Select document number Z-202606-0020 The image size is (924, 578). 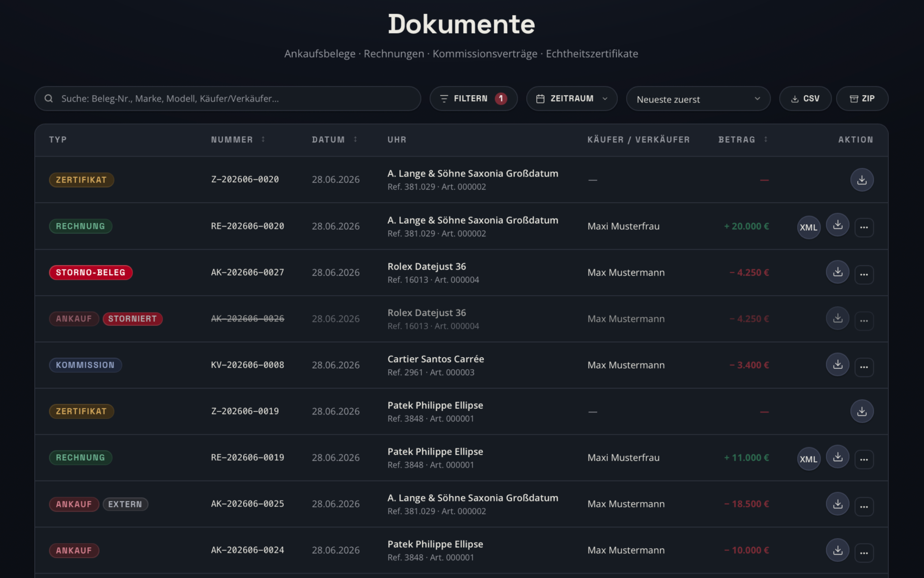[x=245, y=179]
